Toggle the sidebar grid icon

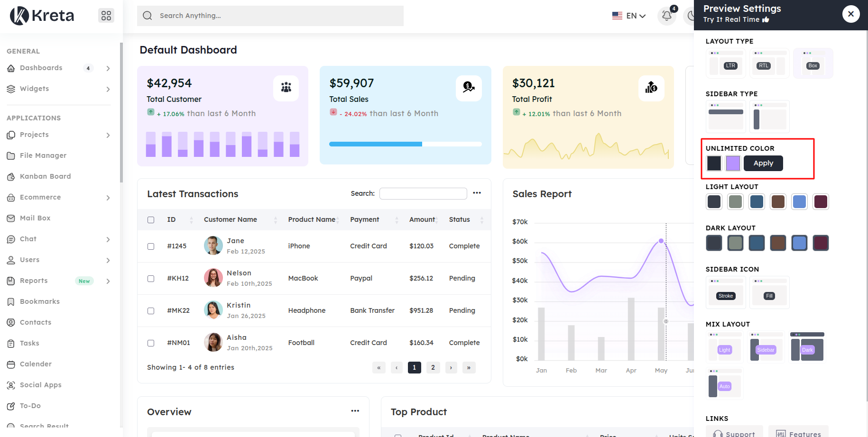click(106, 16)
